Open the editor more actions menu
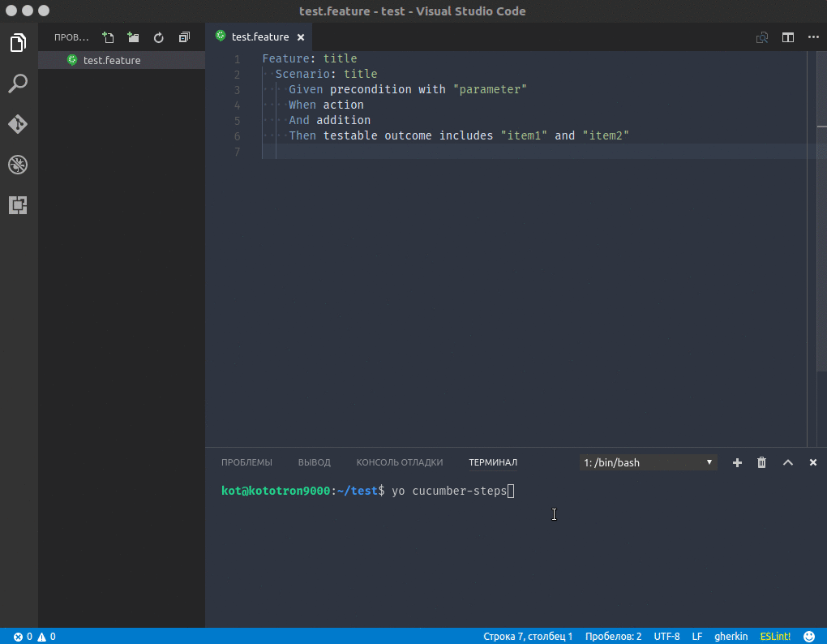 813,37
